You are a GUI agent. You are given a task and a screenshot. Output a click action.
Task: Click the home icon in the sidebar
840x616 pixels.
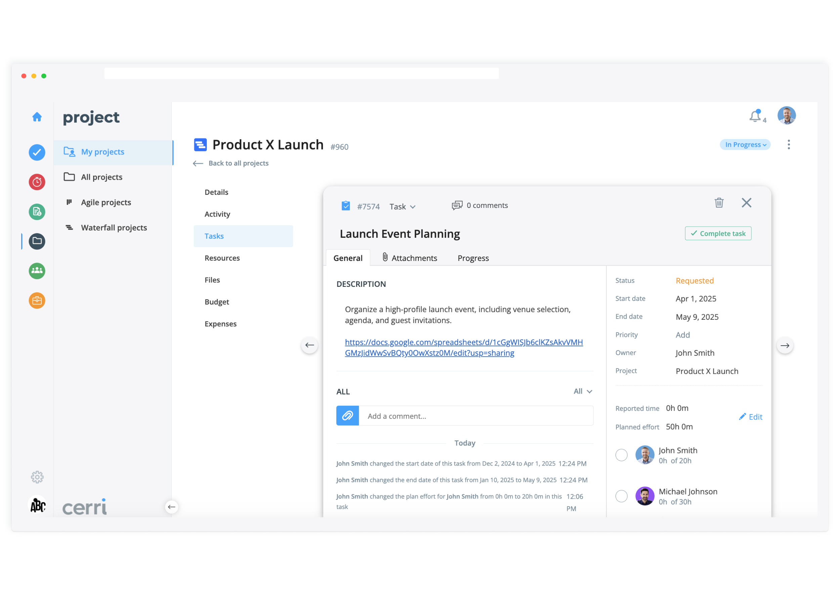click(x=37, y=117)
